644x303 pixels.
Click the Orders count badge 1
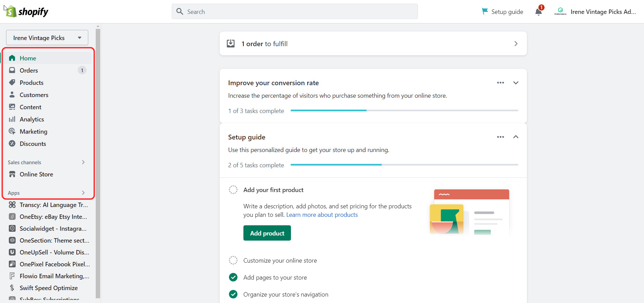[82, 70]
